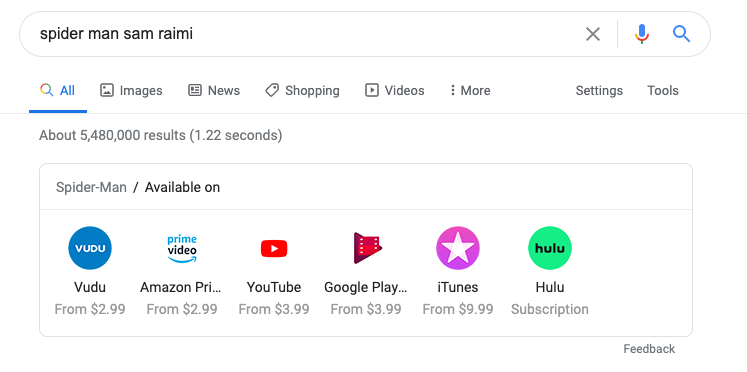
Task: Click the Hulu logo icon
Action: click(x=550, y=248)
